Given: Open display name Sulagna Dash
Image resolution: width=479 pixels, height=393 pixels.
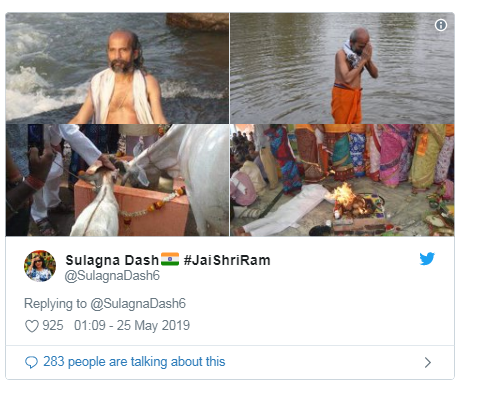Looking at the screenshot, I should (112, 260).
